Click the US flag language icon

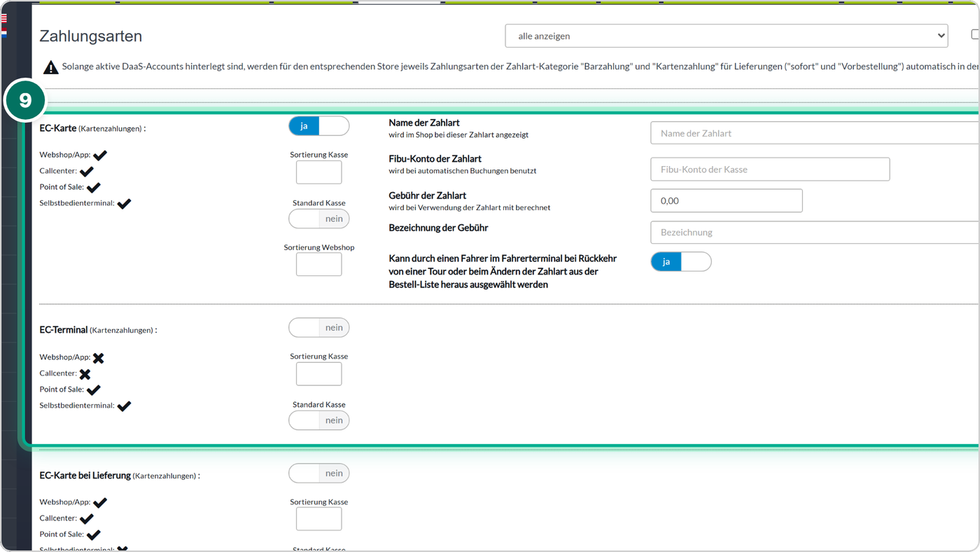point(3,18)
